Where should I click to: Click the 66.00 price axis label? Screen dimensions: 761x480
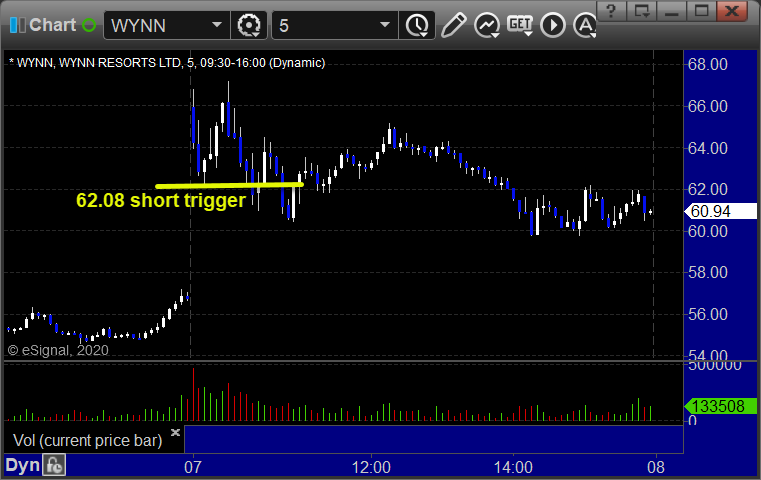coord(708,106)
